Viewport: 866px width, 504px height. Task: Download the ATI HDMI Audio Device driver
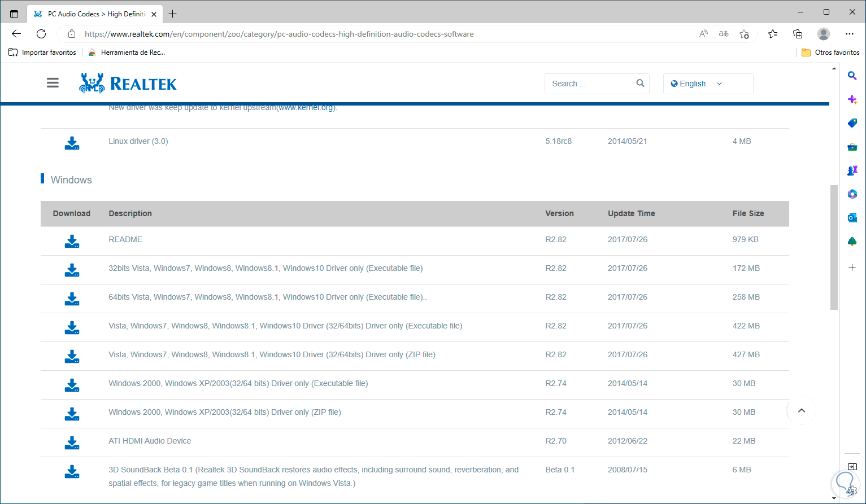coord(72,443)
